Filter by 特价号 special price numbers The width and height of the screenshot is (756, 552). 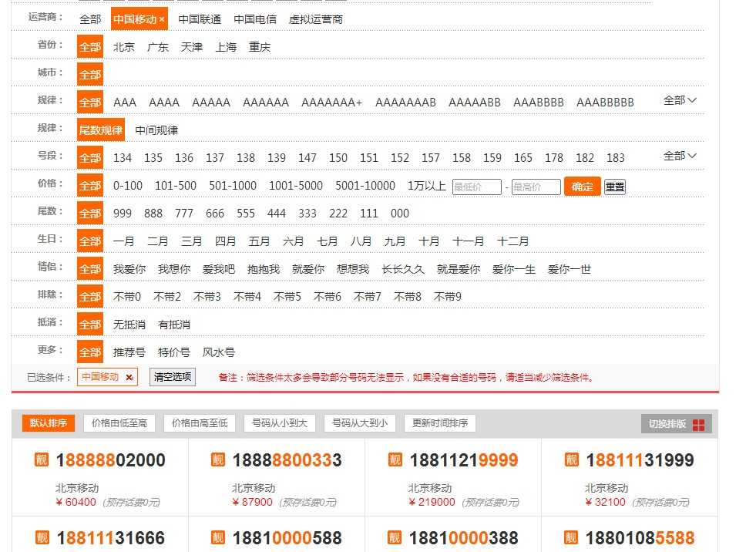174,352
